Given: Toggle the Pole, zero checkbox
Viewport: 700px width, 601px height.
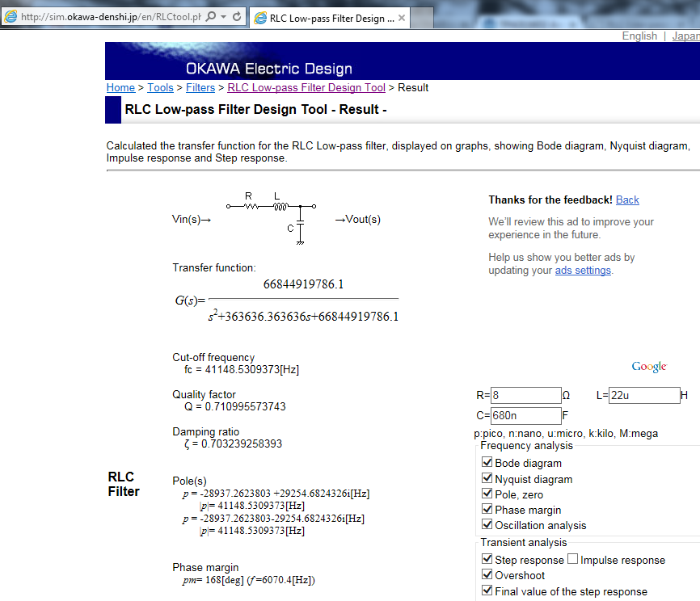Looking at the screenshot, I should (x=487, y=494).
